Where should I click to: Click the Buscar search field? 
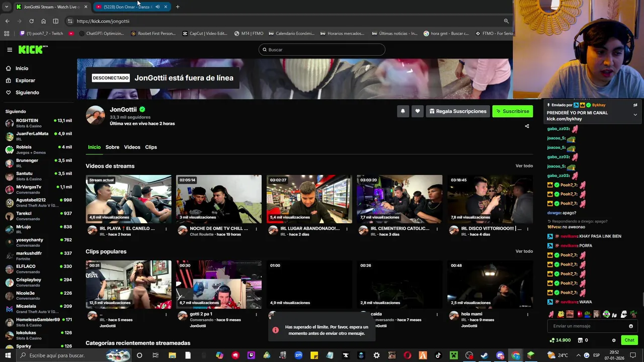[322, 50]
